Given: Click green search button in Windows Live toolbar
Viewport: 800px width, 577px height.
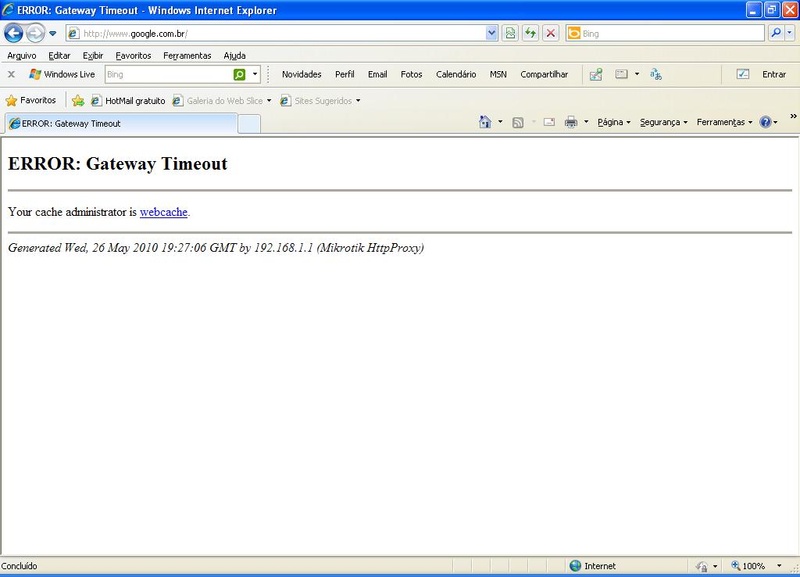Looking at the screenshot, I should 239,74.
